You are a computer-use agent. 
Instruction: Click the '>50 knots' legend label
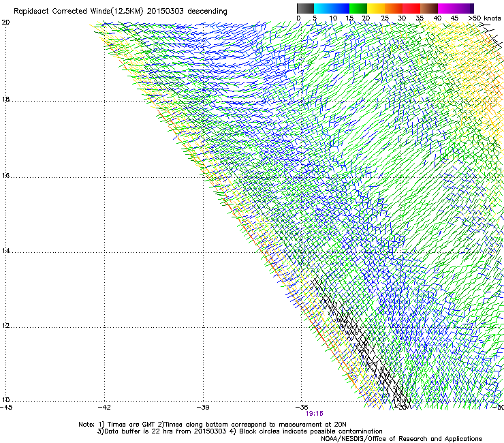pos(484,18)
